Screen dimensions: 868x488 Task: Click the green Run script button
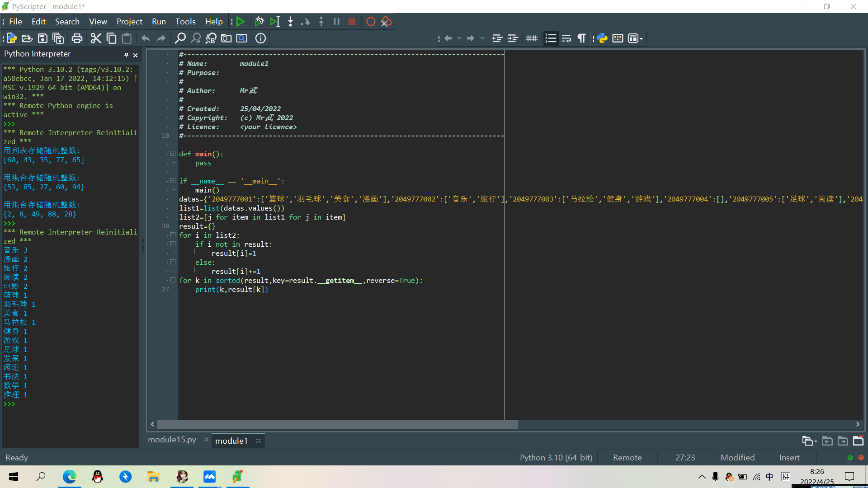pos(241,22)
